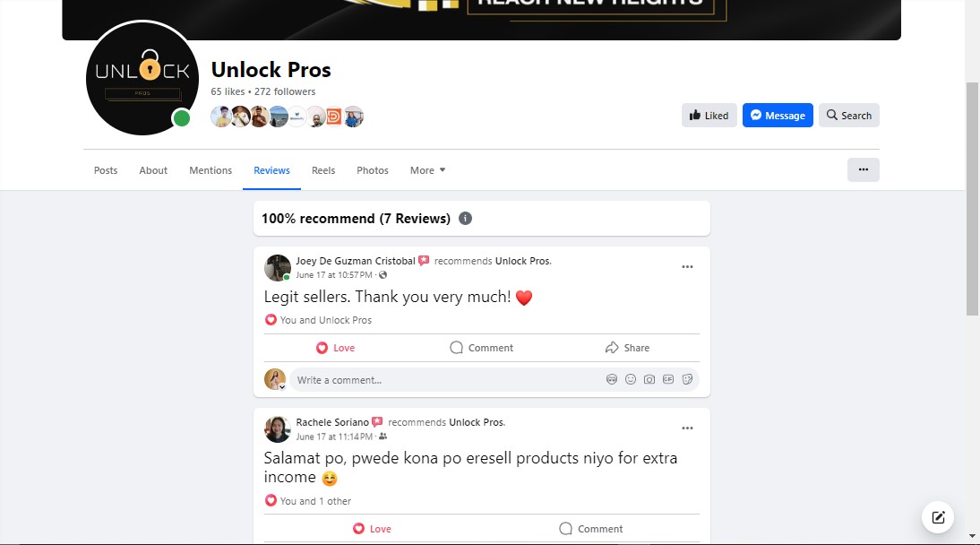Open emoji picker in comment box
Viewport: 980px width, 545px height.
tap(631, 379)
